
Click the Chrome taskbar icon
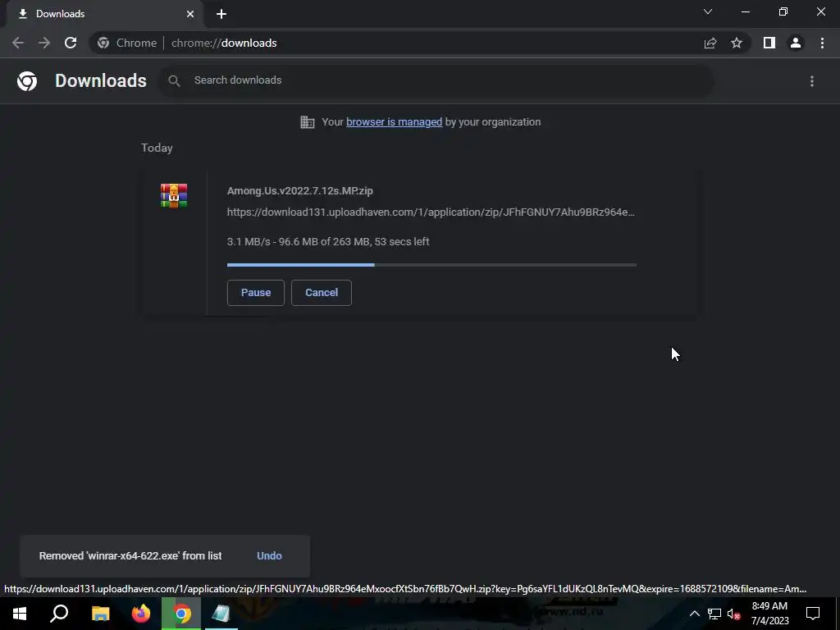[x=181, y=614]
